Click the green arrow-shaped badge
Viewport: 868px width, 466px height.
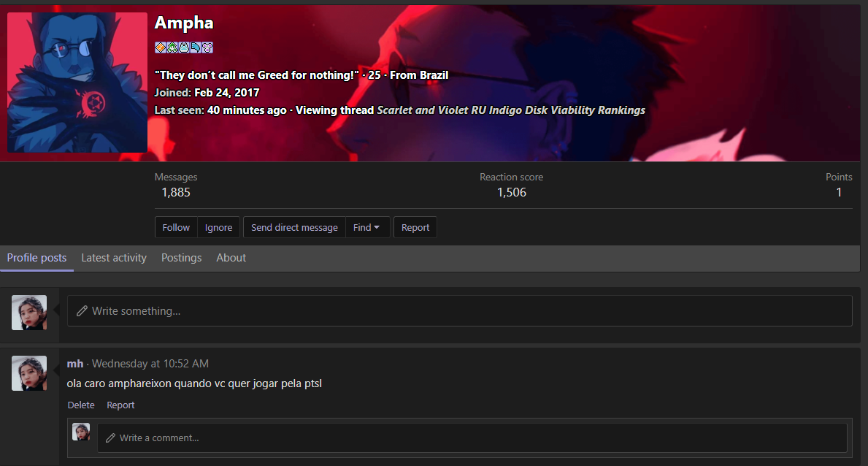(172, 47)
